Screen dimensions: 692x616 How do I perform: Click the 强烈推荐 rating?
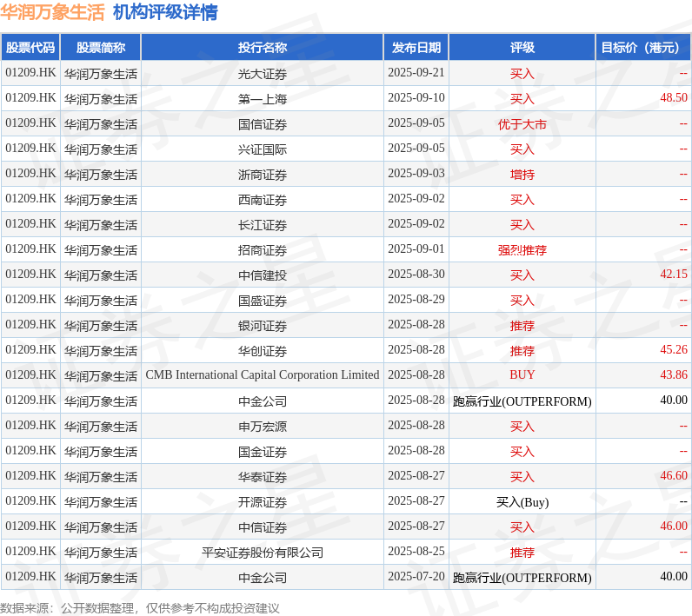tap(522, 249)
